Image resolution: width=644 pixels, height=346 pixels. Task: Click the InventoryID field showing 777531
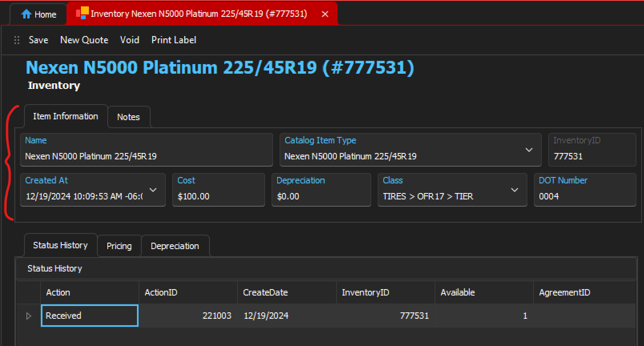(592, 150)
